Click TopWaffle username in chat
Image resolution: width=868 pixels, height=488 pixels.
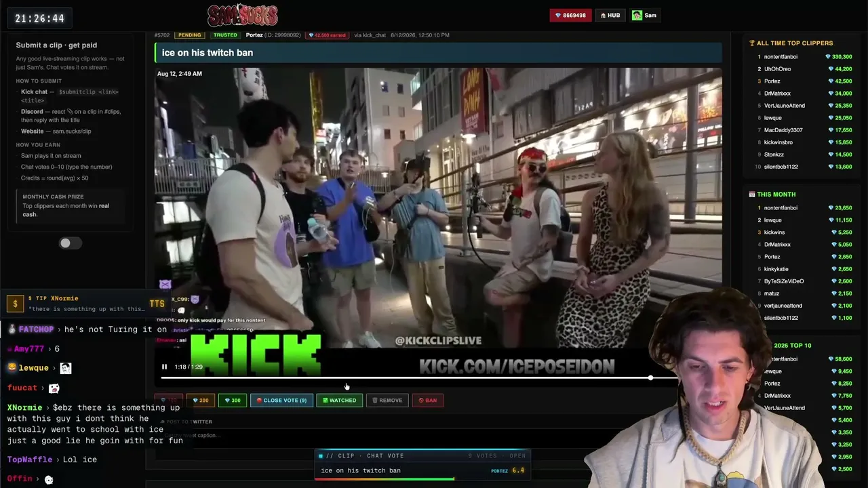pyautogui.click(x=30, y=460)
